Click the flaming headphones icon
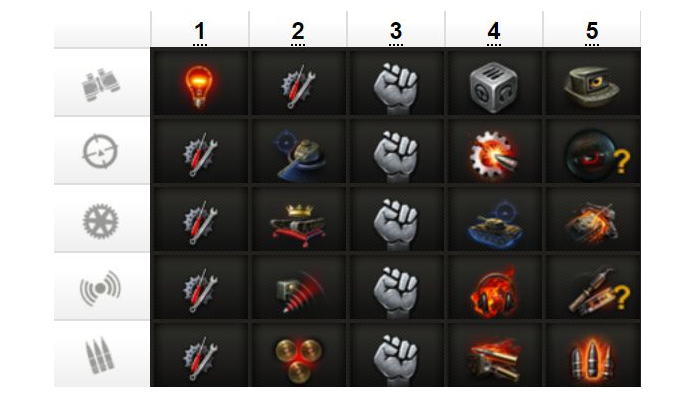The image size is (700, 404). [494, 292]
